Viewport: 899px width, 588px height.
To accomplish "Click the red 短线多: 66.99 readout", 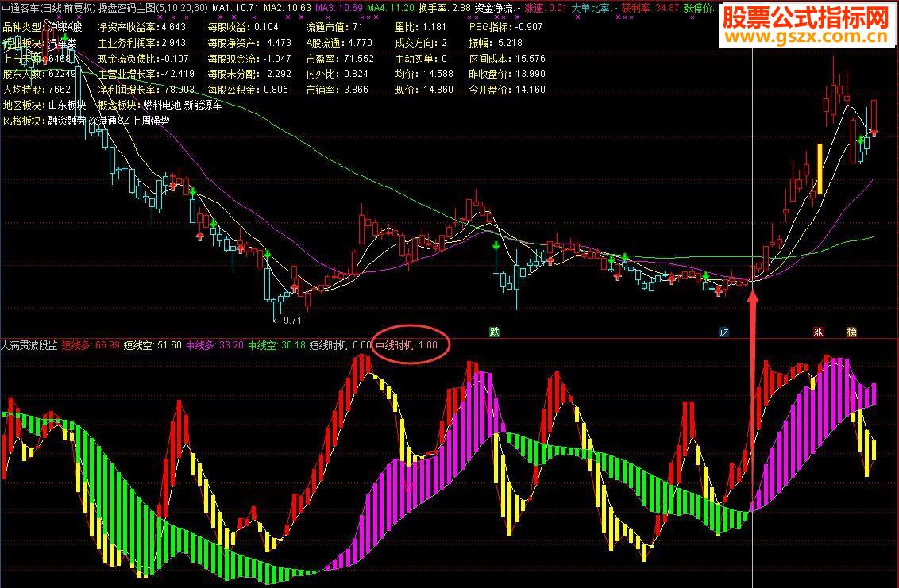I will point(91,346).
